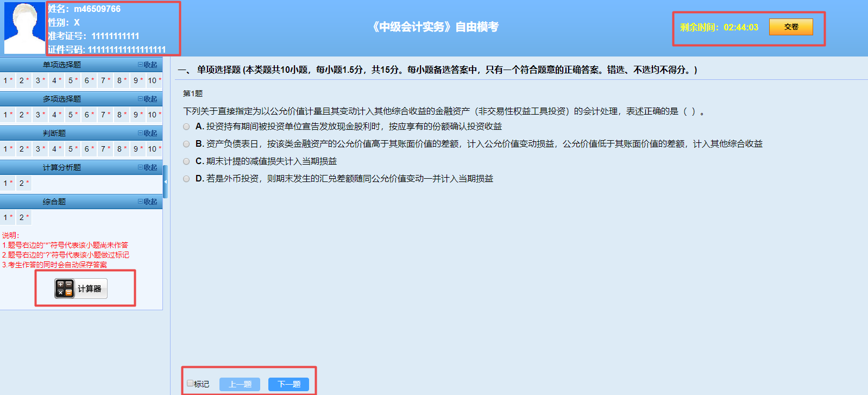The width and height of the screenshot is (868, 395).
Task: Go to next question with 下一题
Action: coord(288,384)
